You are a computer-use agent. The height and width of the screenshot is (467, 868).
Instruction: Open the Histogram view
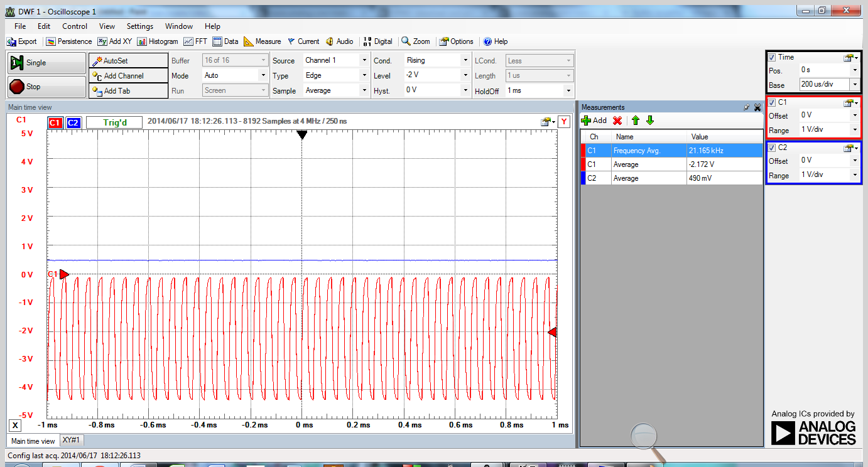157,41
